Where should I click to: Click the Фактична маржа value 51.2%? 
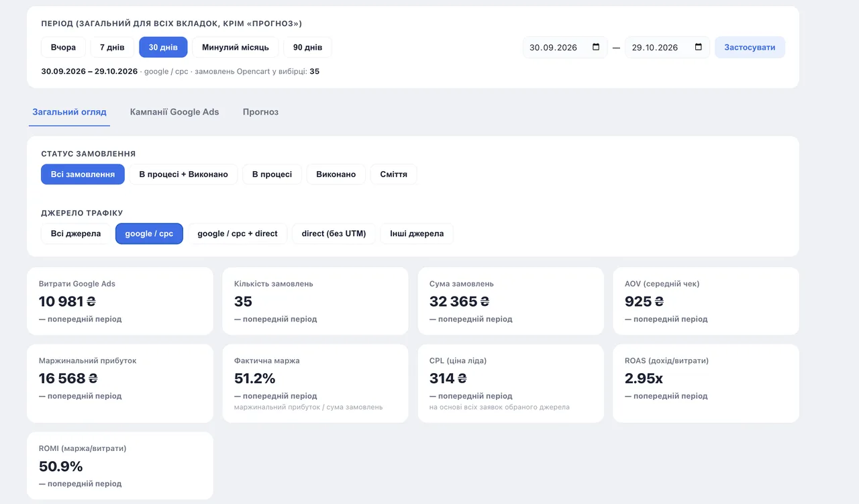click(x=255, y=379)
